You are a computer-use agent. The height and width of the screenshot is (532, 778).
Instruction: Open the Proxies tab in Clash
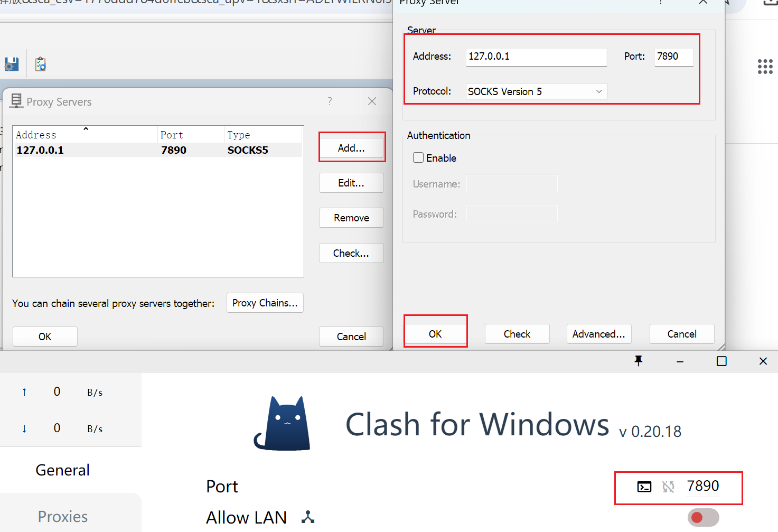[62, 517]
